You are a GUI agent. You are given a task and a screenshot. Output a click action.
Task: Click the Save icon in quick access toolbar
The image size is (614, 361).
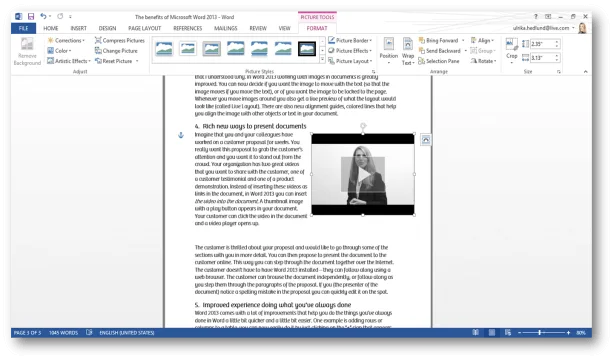(x=31, y=16)
